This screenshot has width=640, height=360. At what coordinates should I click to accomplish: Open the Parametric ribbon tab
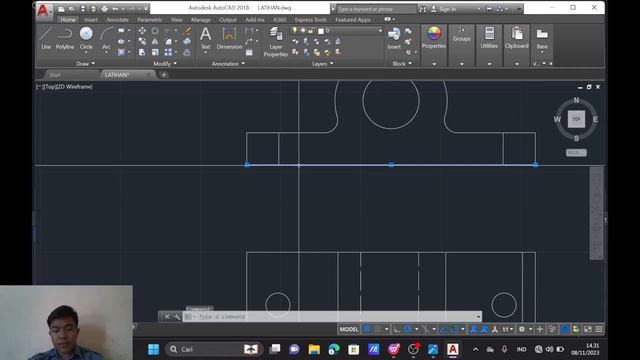(x=149, y=20)
